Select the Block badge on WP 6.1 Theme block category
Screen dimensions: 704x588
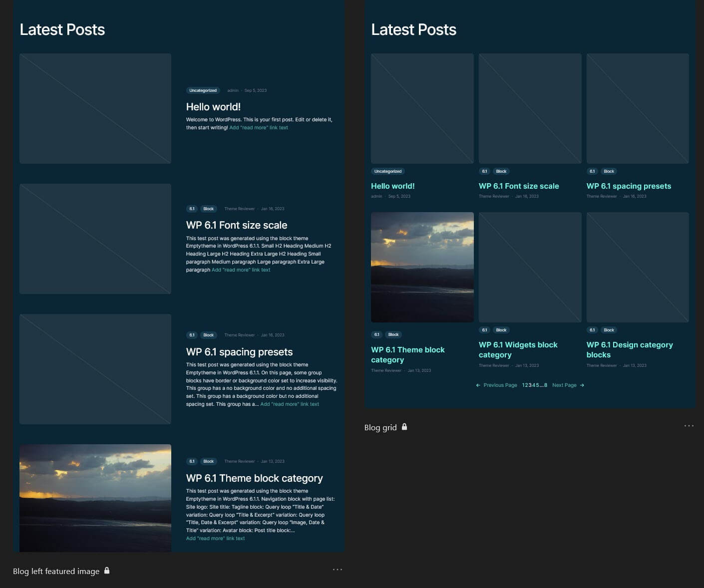pyautogui.click(x=393, y=334)
